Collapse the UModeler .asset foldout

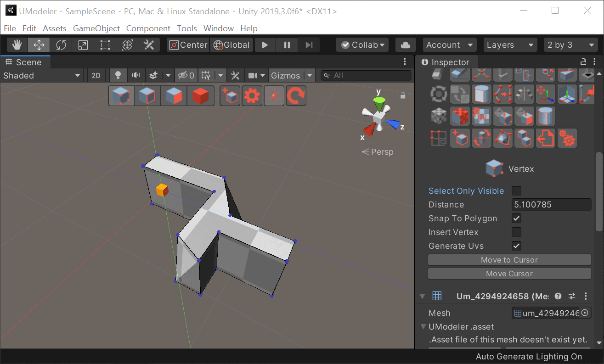pos(424,327)
